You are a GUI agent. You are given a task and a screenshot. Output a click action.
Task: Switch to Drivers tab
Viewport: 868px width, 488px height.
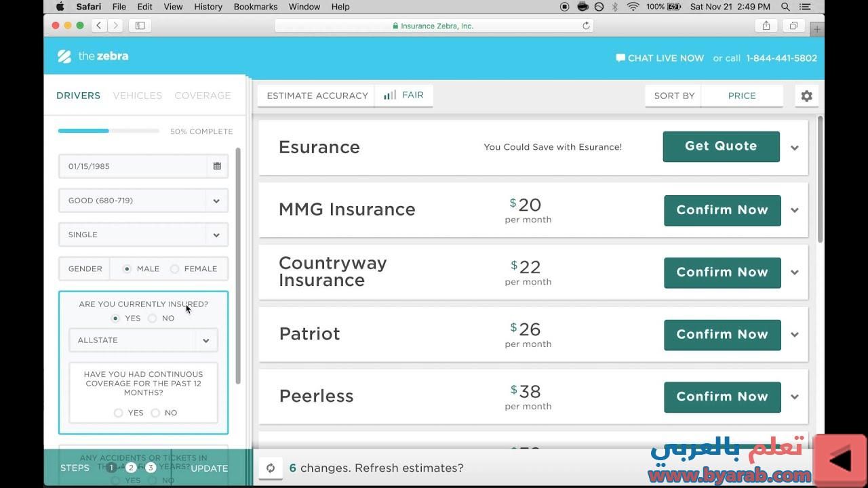(78, 96)
